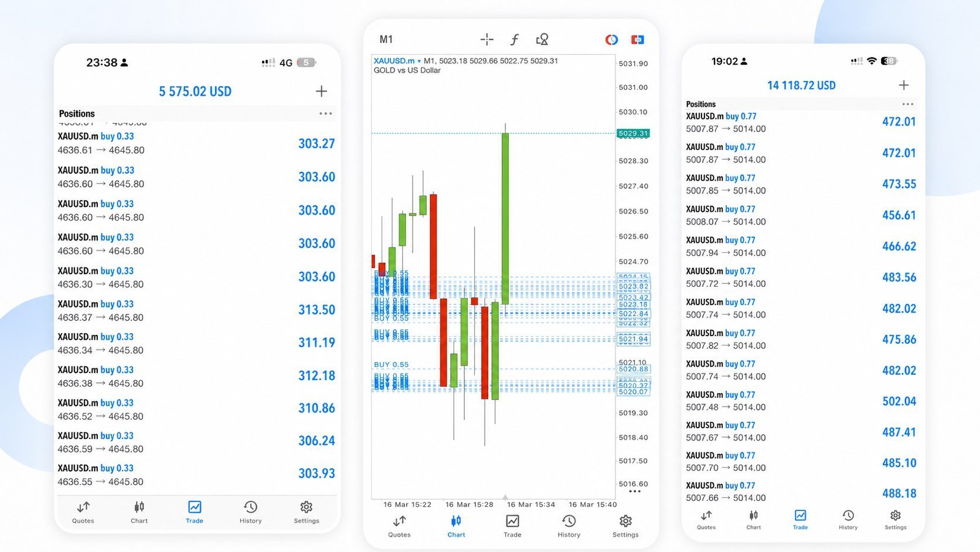Screen dimensions: 980x552
Task: Select Trade tab on the 23:38 phone
Action: [x=195, y=512]
